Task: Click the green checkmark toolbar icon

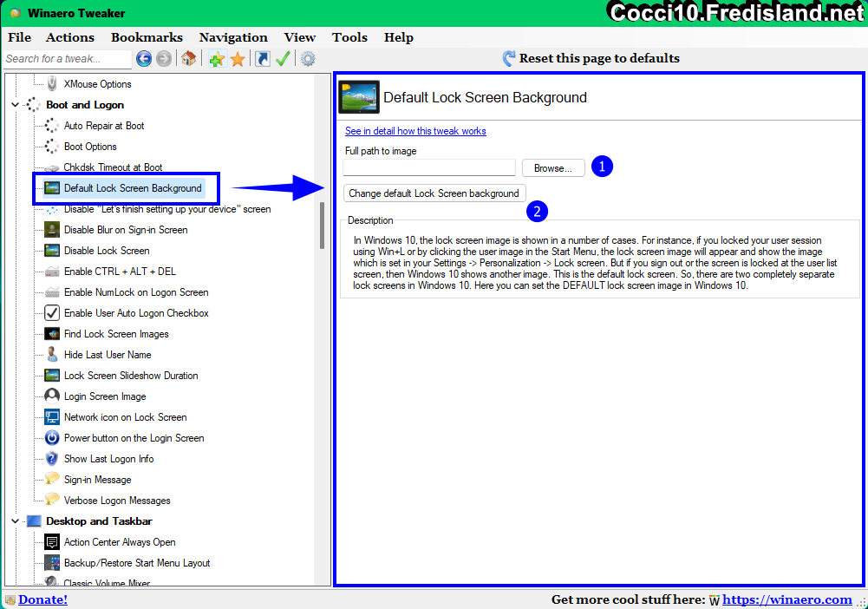Action: pos(283,59)
